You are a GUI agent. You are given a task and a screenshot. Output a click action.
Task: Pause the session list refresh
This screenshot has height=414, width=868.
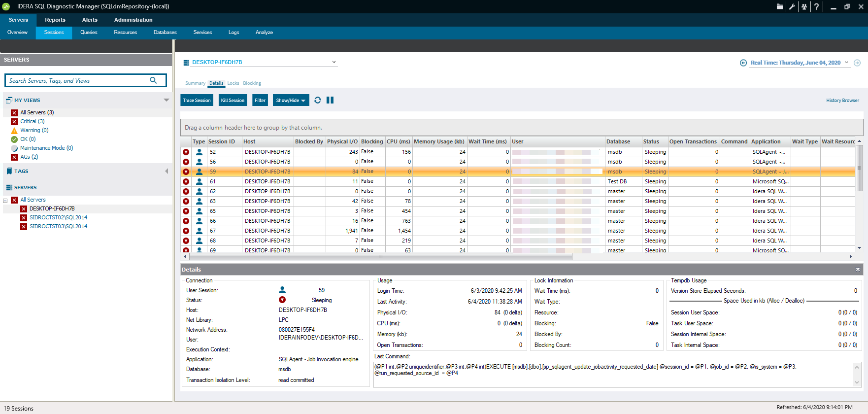(x=330, y=100)
